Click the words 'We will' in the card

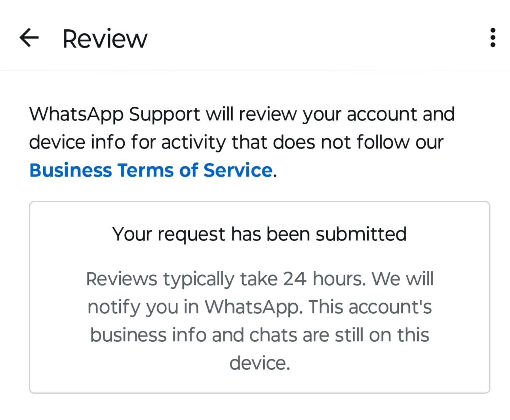click(403, 279)
